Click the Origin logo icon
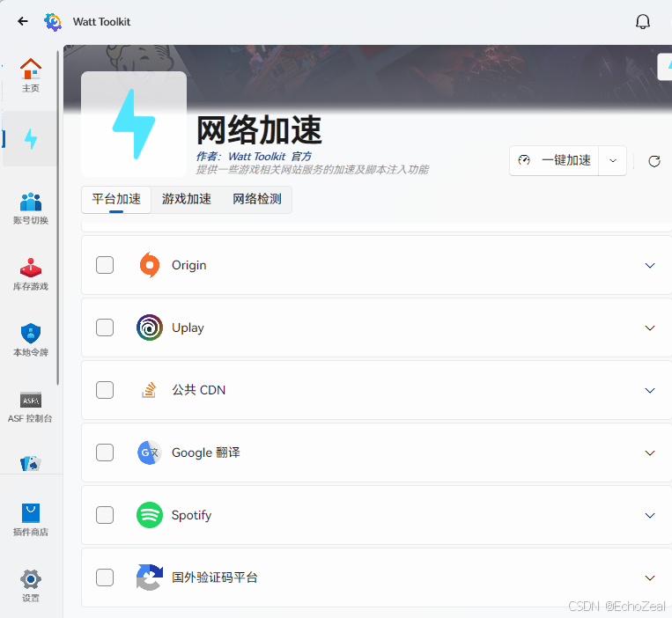This screenshot has height=618, width=672. [150, 265]
